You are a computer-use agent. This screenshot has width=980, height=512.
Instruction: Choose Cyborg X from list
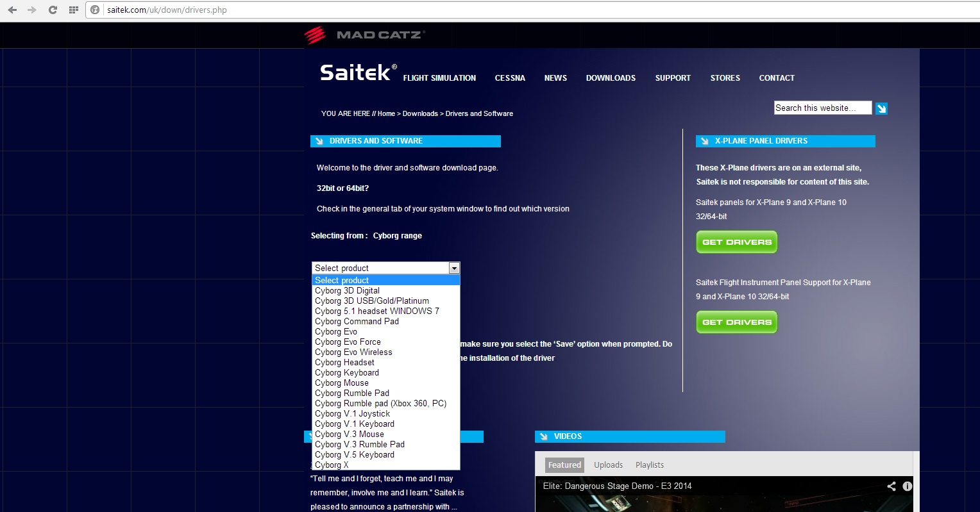coord(386,465)
